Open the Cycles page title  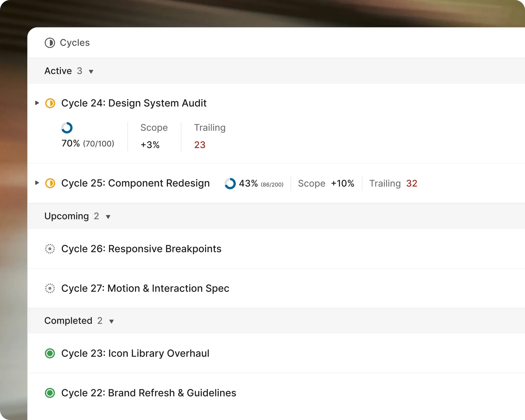tap(75, 43)
